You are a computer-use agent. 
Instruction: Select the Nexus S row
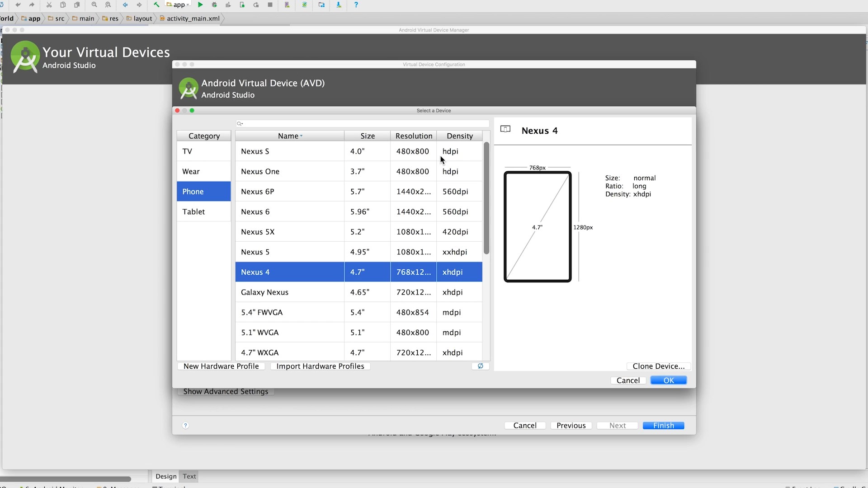359,151
